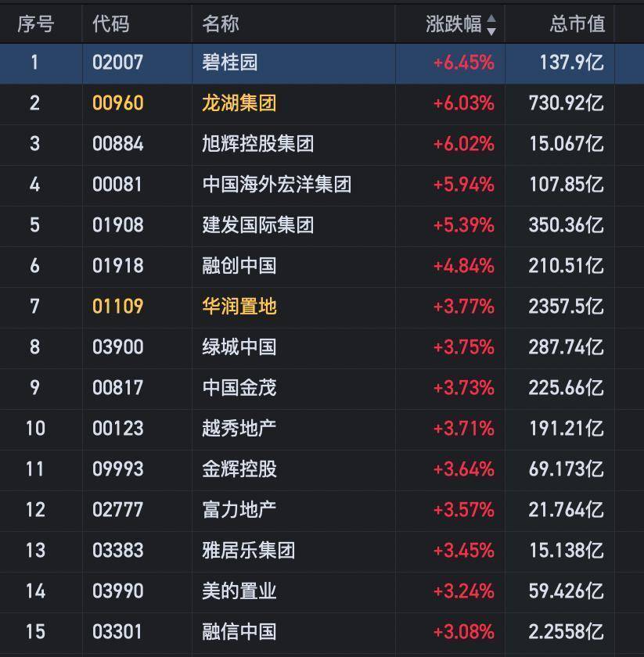Select 绿城中国 in the list

pos(239,347)
